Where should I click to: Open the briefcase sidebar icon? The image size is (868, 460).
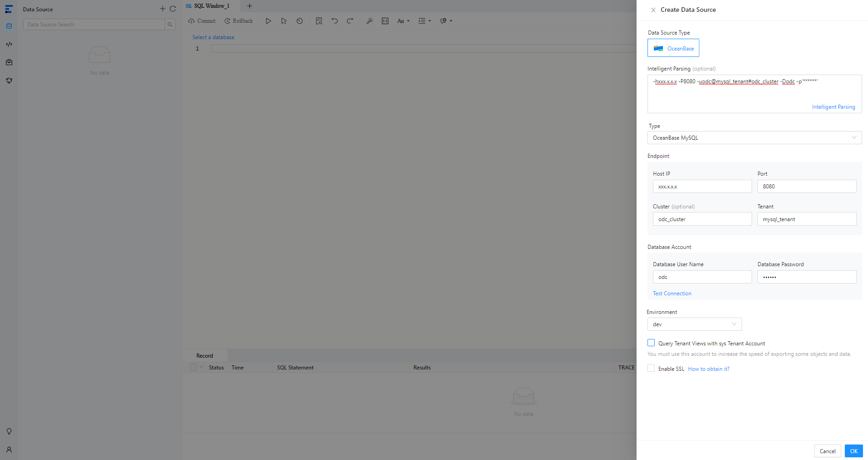coord(9,62)
